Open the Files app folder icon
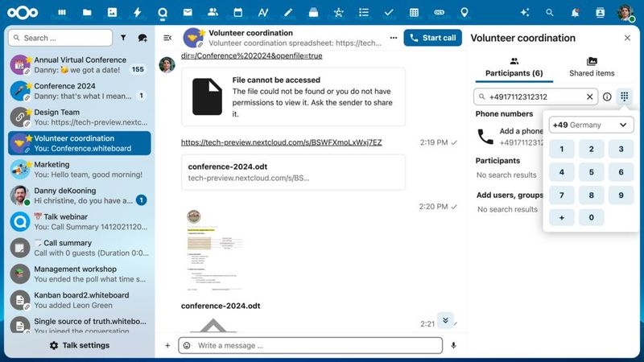 (x=87, y=13)
